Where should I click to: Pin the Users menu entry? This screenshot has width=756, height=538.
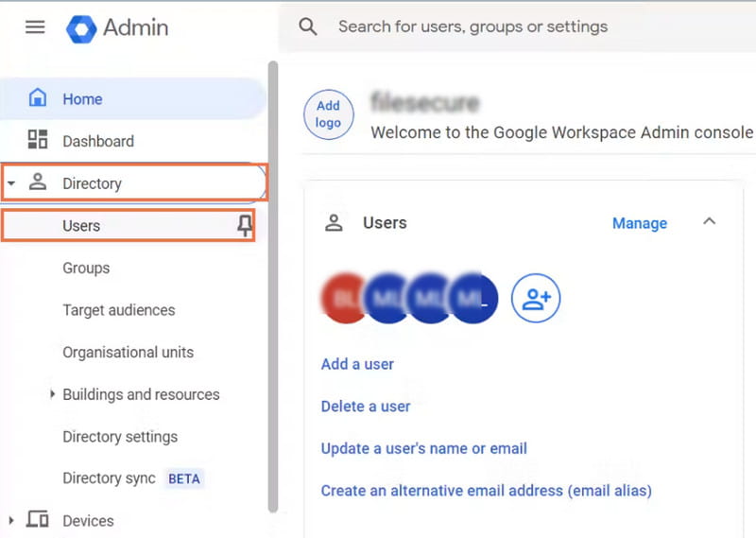tap(245, 225)
